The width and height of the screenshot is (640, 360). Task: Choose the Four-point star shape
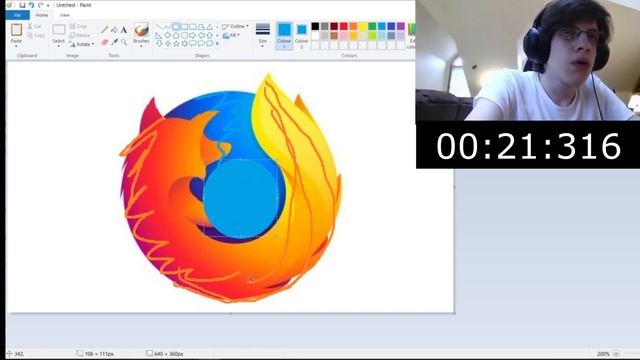tap(167, 43)
